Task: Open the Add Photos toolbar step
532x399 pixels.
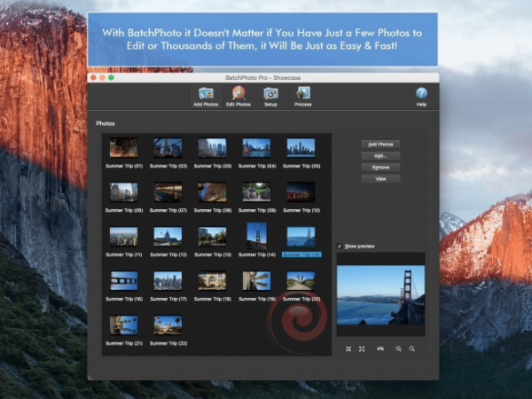Action: 206,97
